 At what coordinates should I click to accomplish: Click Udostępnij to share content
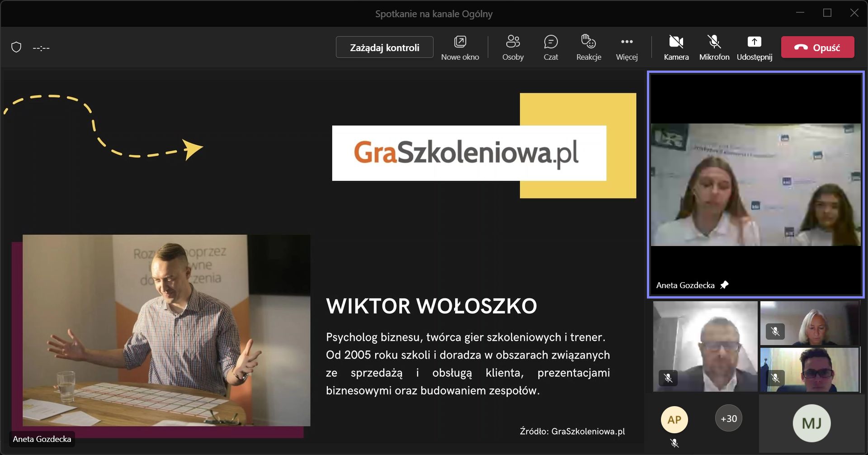coord(754,47)
